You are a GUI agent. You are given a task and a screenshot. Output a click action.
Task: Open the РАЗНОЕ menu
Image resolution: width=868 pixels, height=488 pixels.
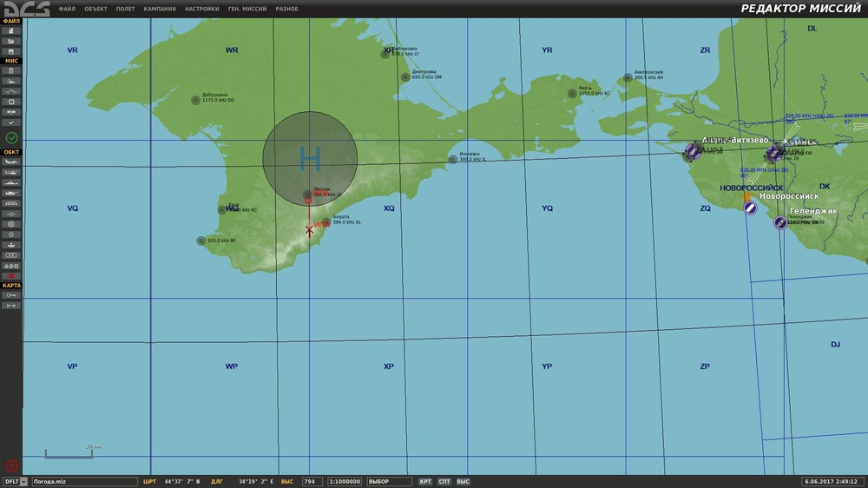tap(286, 9)
